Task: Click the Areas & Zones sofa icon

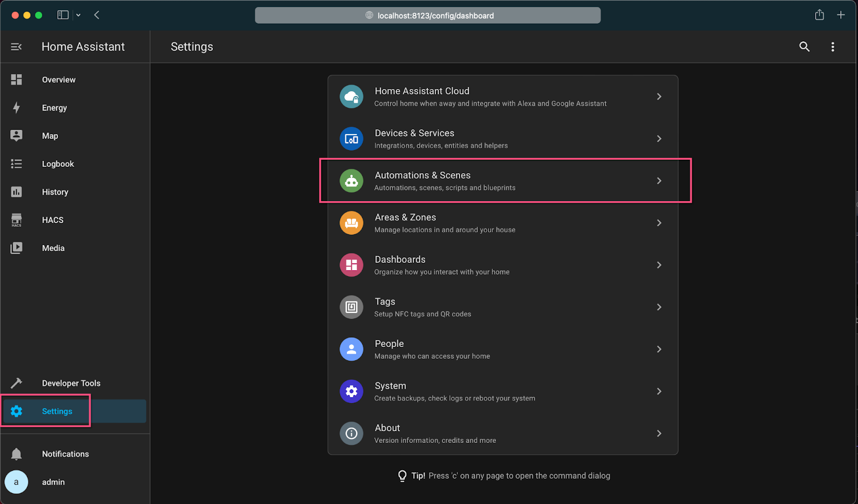Action: 351,223
